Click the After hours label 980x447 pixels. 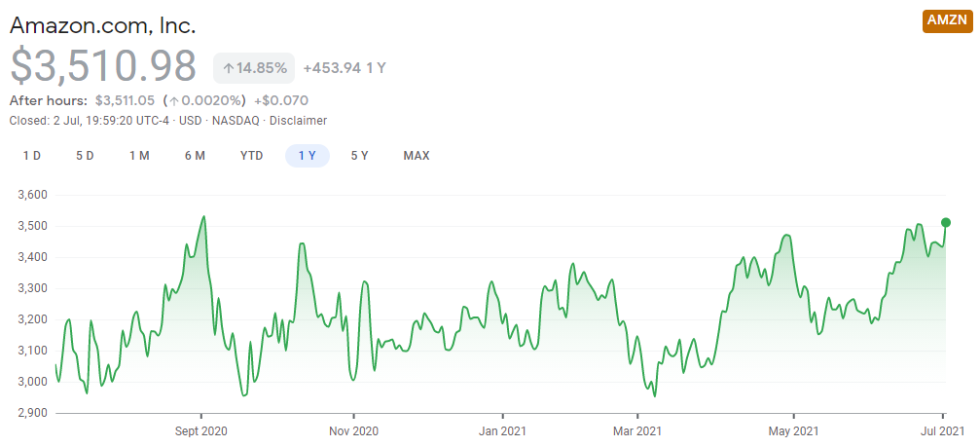click(49, 100)
